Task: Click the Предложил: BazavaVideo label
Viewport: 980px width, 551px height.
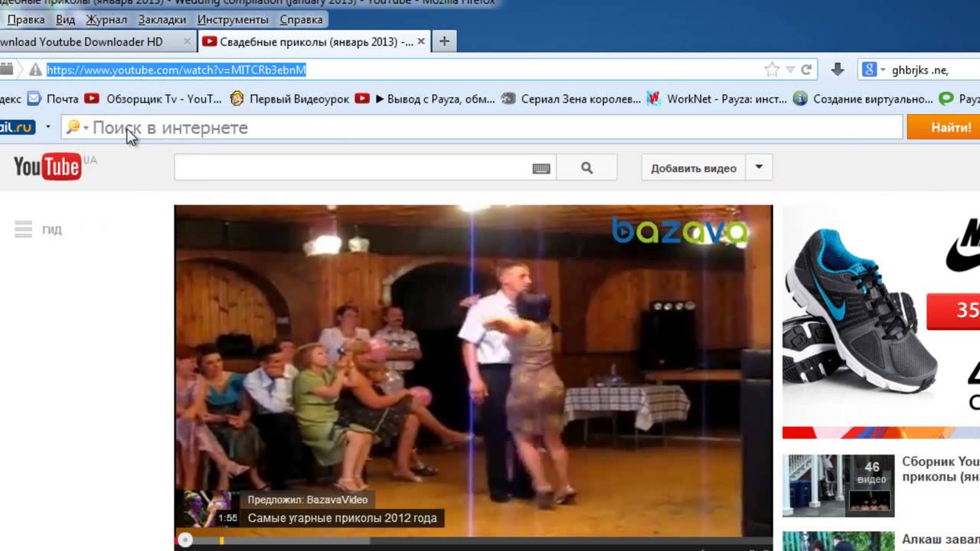Action: (308, 500)
